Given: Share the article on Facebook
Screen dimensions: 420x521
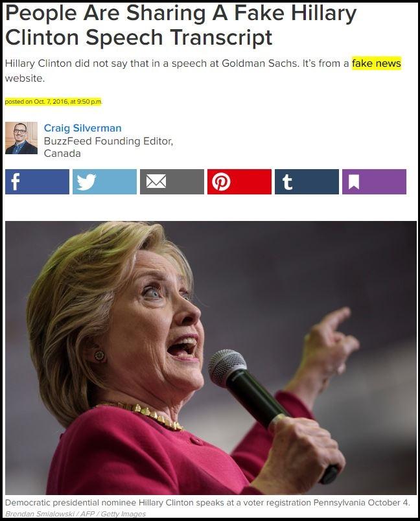Looking at the screenshot, I should pos(37,181).
